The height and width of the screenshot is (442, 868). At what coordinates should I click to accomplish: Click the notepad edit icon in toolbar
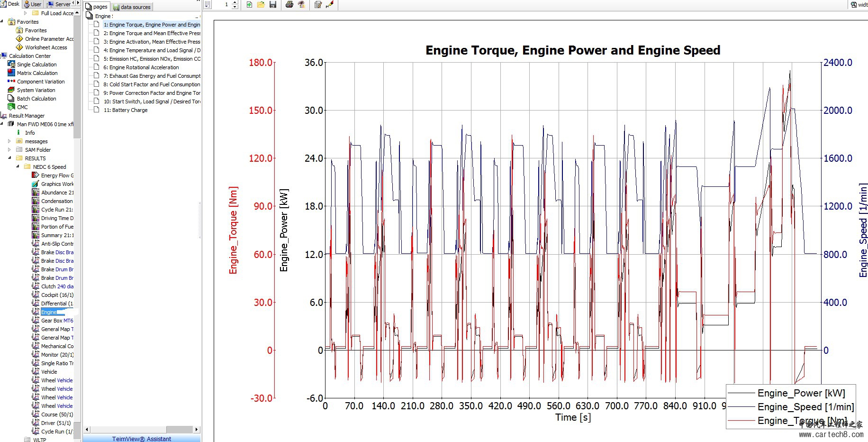pyautogui.click(x=318, y=5)
